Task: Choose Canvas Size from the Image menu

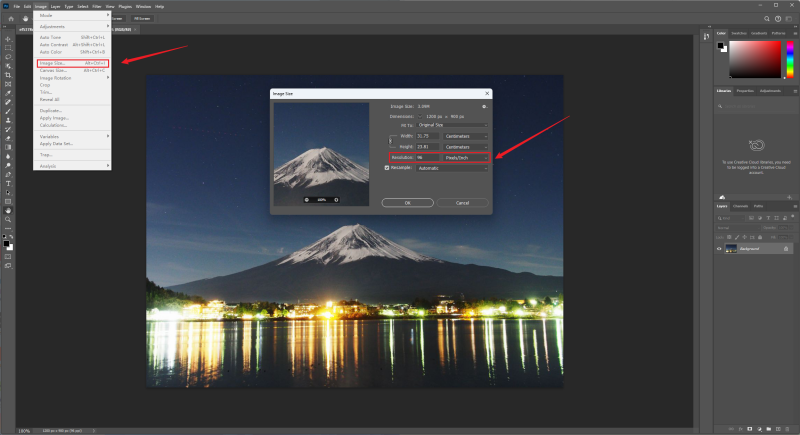Action: tap(53, 71)
